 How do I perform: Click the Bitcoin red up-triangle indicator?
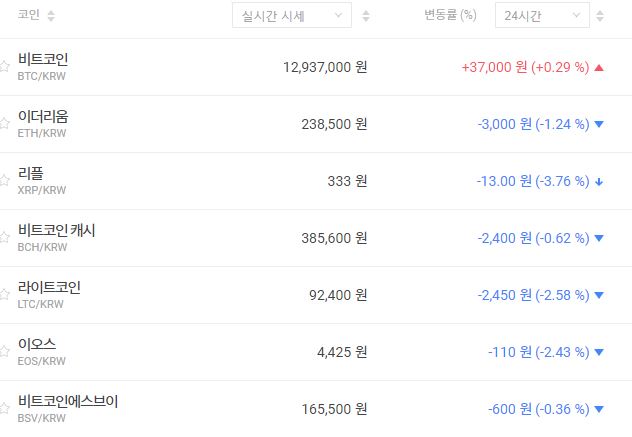click(599, 68)
